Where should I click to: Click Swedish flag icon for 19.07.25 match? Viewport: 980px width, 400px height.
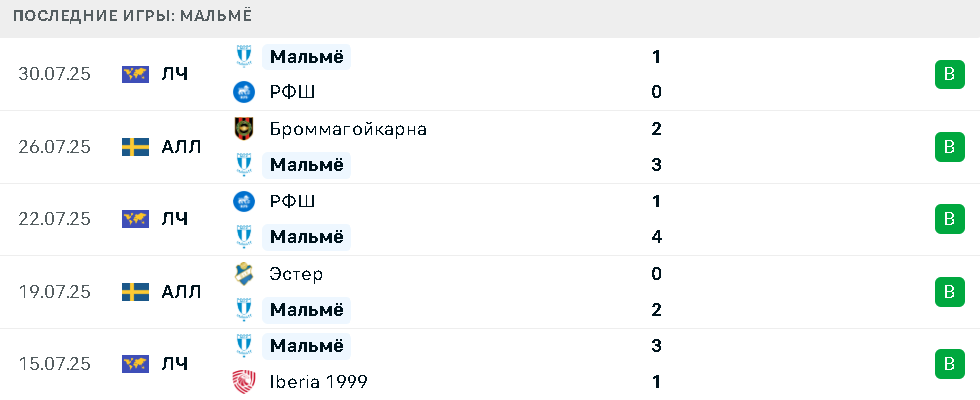[x=136, y=292]
